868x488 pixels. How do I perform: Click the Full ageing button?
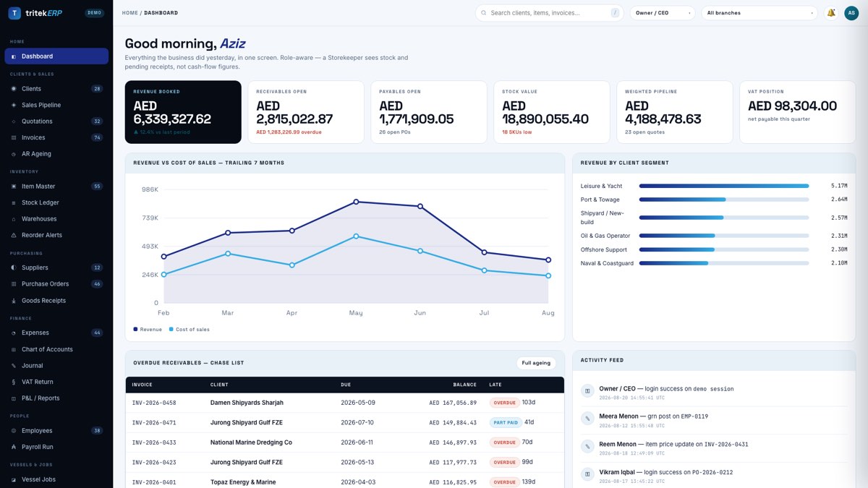[x=536, y=363]
